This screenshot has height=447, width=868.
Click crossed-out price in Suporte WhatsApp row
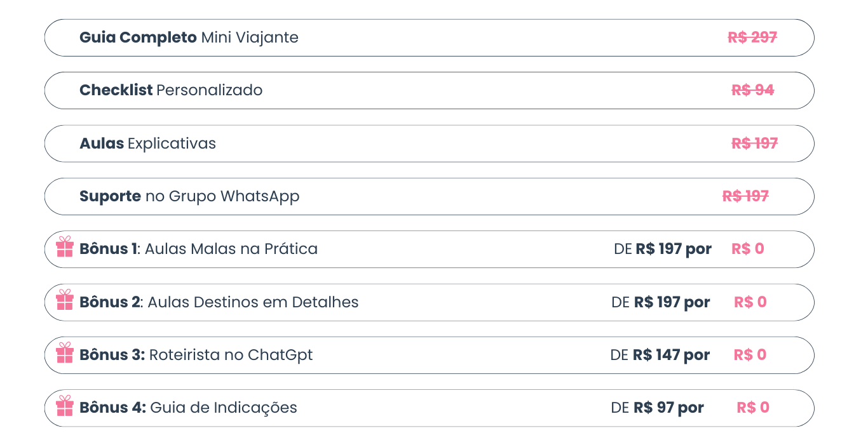745,196
